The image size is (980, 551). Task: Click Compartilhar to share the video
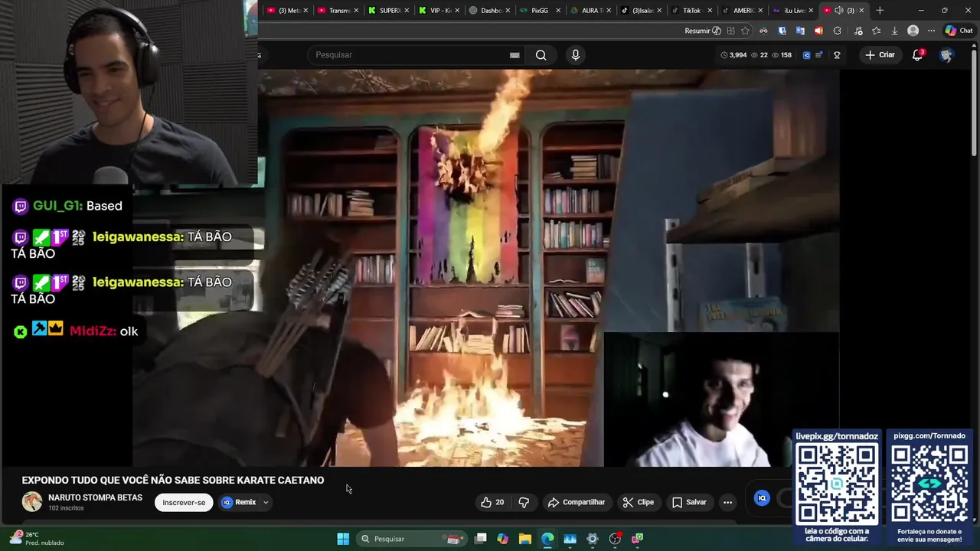pos(577,502)
